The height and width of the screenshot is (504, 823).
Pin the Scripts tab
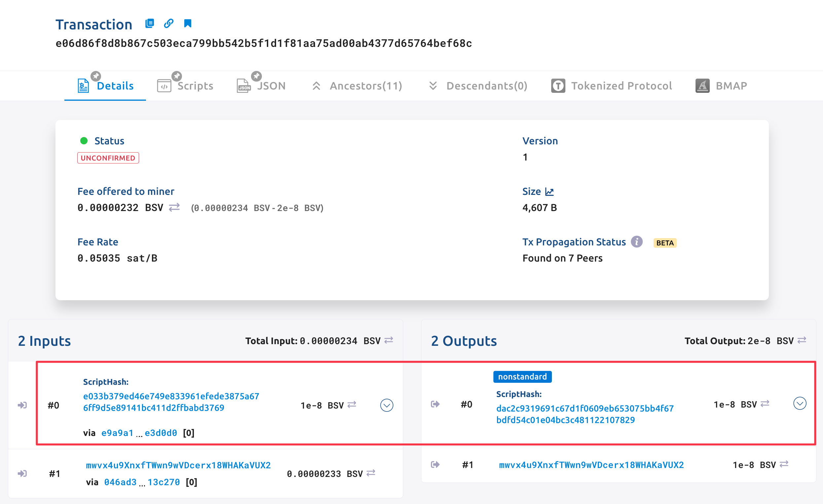point(177,76)
